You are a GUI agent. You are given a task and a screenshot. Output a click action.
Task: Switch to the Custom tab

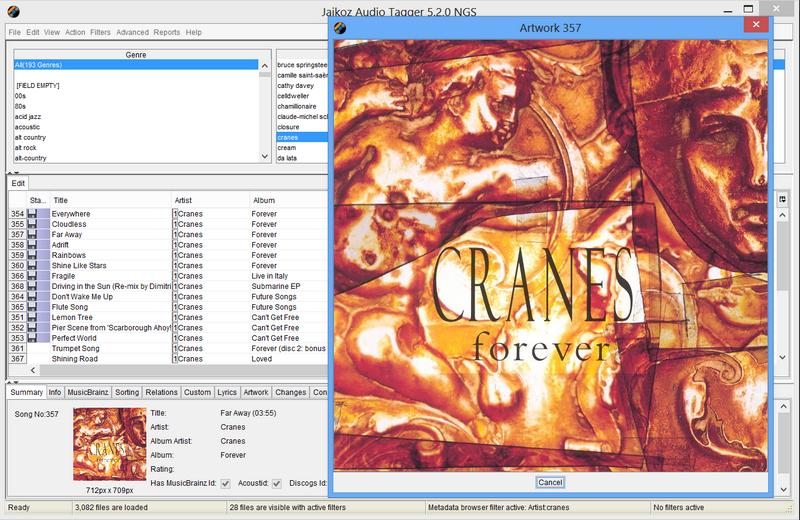pos(197,392)
